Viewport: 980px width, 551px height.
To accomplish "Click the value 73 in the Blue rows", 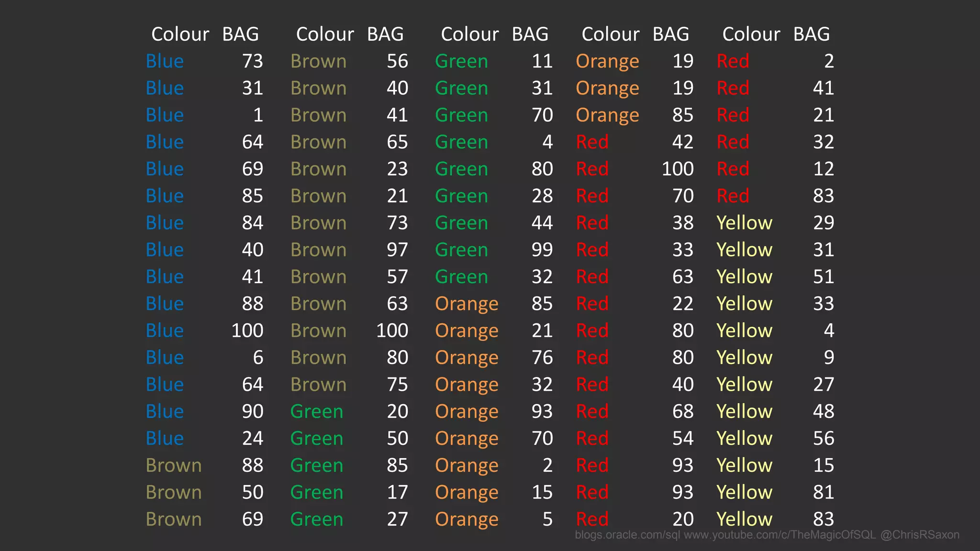I will (x=253, y=61).
